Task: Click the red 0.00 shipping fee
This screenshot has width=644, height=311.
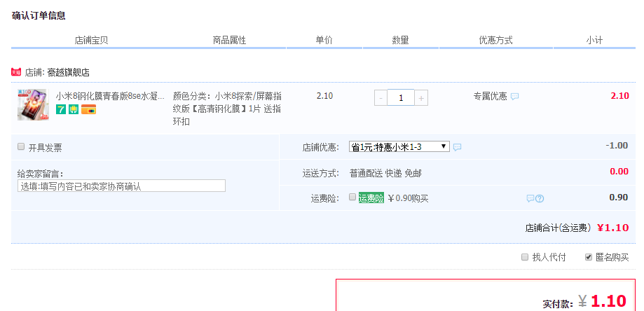Action: [619, 172]
